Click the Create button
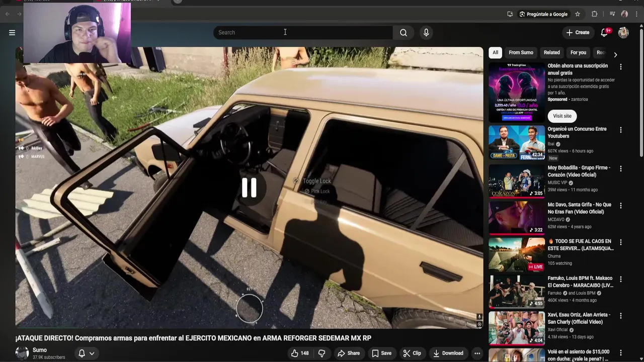This screenshot has width=644, height=362. click(578, 33)
